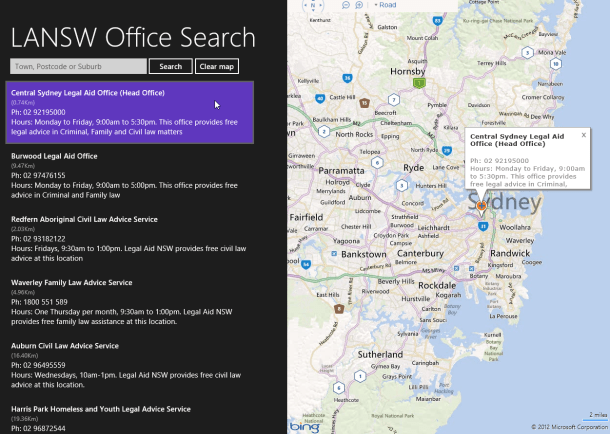Image resolution: width=610 pixels, height=434 pixels.
Task: Select Redfern Aboriginal Civil Law Advice Service
Action: coord(130,239)
